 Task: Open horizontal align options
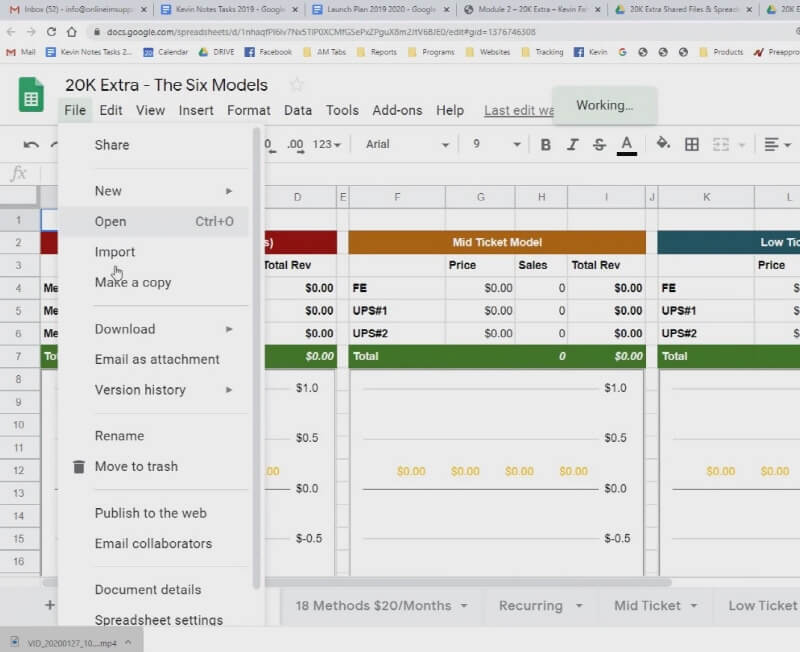(777, 145)
